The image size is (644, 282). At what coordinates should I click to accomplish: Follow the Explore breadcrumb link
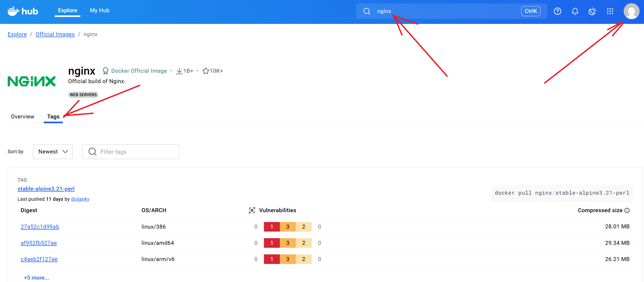[x=17, y=34]
